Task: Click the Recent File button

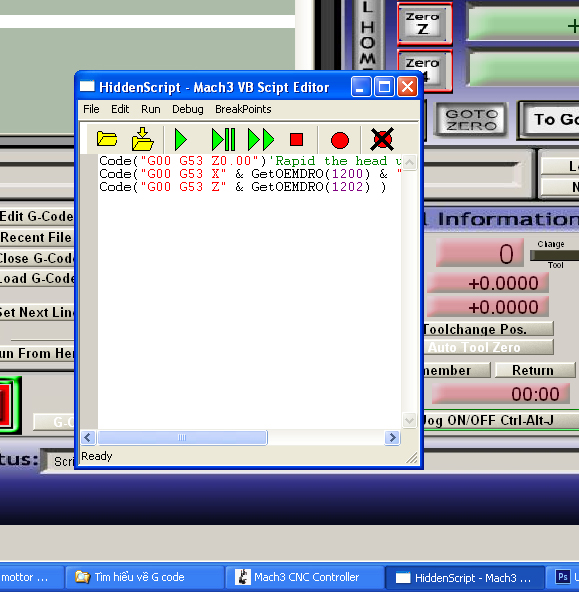Action: (37, 237)
